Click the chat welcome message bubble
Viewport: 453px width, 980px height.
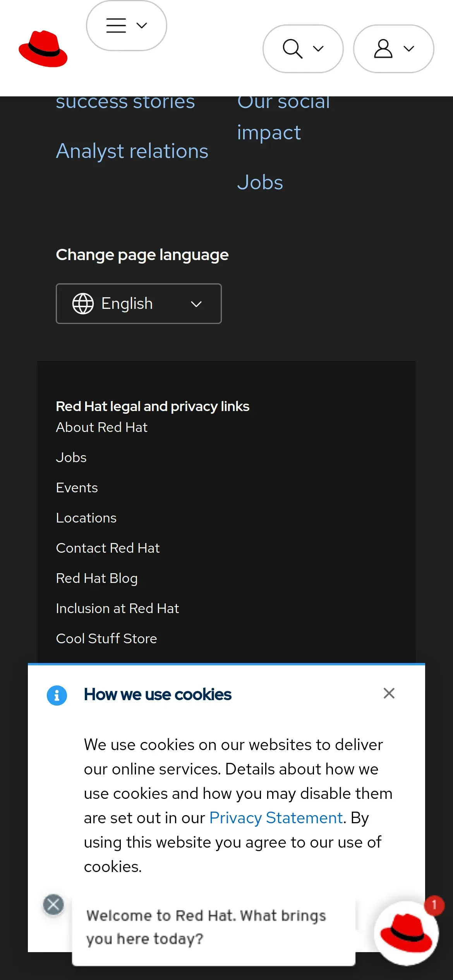point(214,927)
